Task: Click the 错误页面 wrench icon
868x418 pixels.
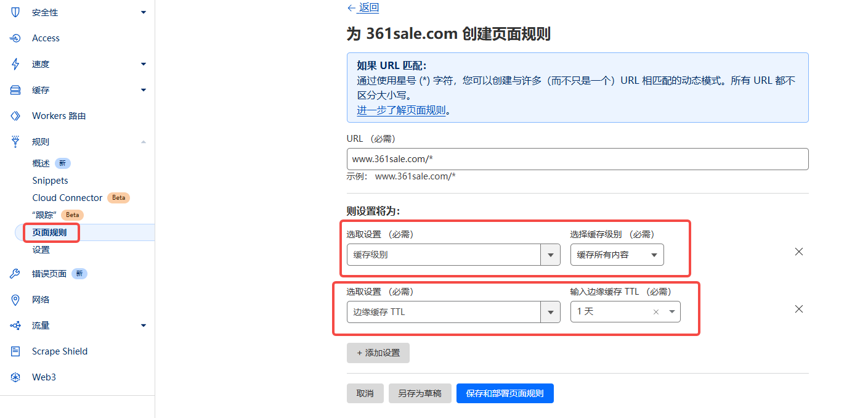Action: (x=15, y=273)
